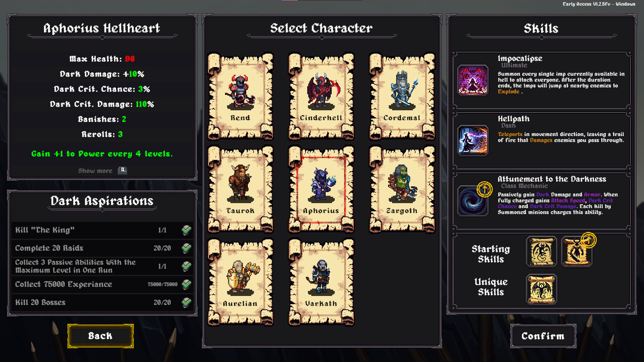Select the first Starting Skills scroll icon
This screenshot has width=644, height=362.
(x=541, y=251)
